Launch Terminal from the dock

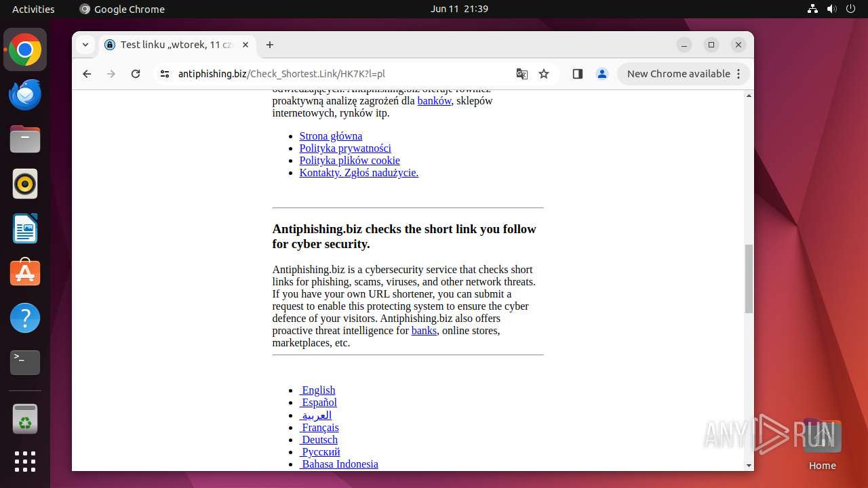pos(25,363)
